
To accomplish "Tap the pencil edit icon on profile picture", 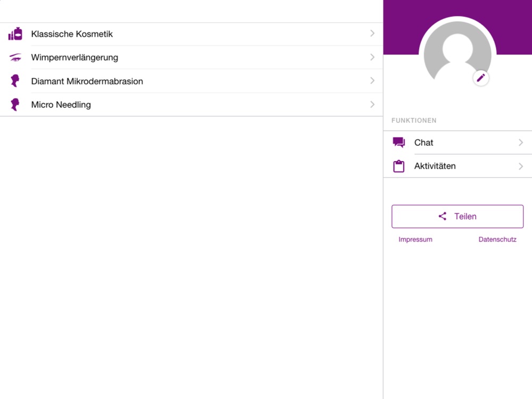I will [481, 78].
